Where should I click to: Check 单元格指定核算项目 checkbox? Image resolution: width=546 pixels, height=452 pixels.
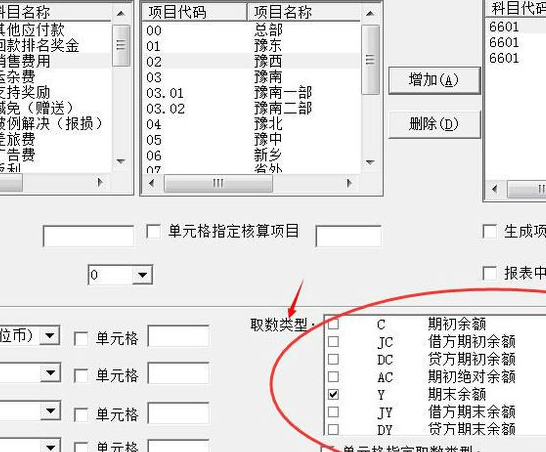pyautogui.click(x=153, y=232)
